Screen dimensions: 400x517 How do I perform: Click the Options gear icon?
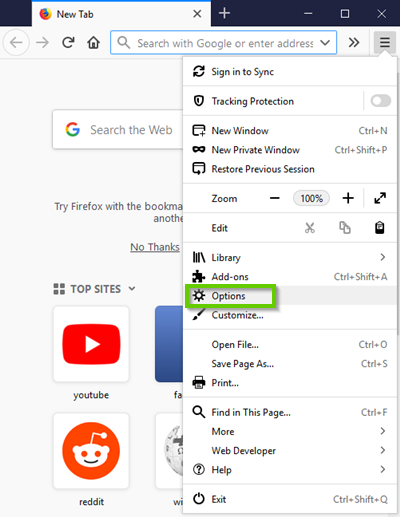199,296
